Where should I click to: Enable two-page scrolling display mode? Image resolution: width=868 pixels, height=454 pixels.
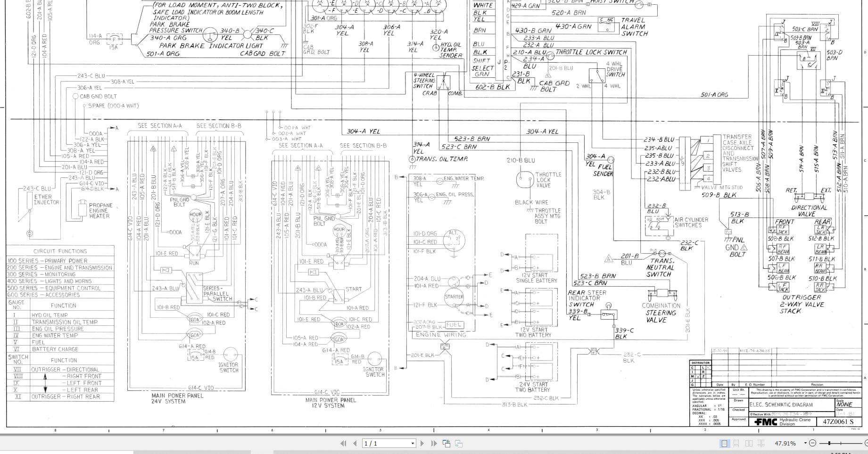761,443
